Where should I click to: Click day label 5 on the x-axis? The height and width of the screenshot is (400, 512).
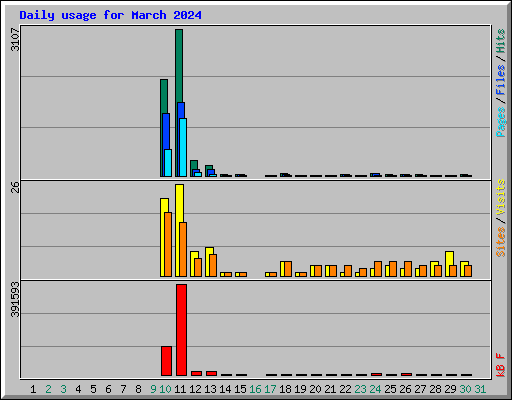[x=93, y=389]
